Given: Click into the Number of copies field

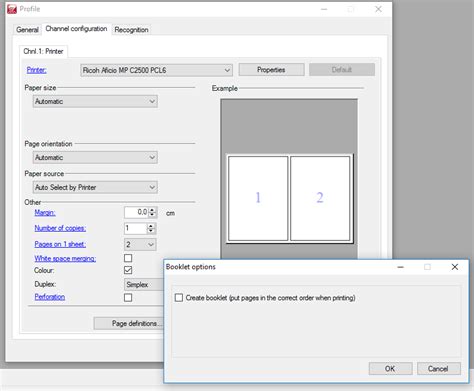Looking at the screenshot, I should (x=135, y=228).
